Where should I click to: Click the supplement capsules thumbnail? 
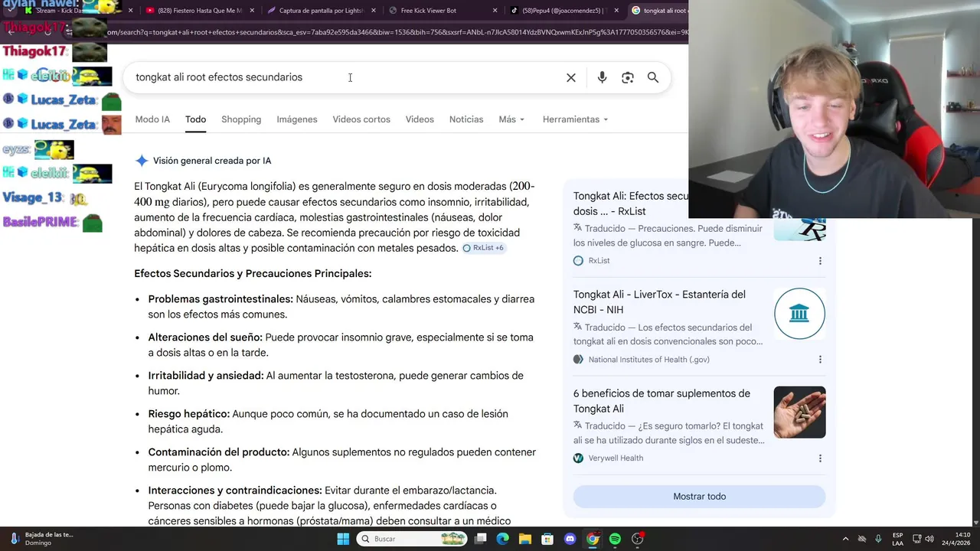799,412
